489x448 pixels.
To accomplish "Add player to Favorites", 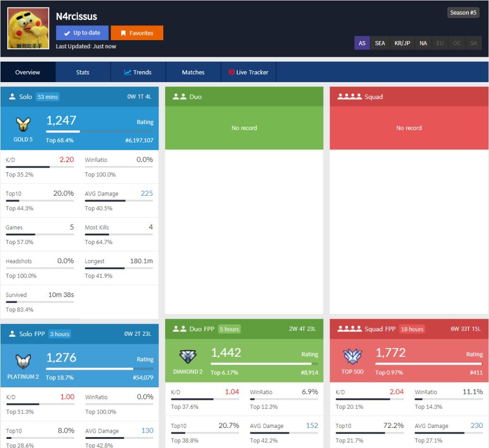I will pos(137,33).
